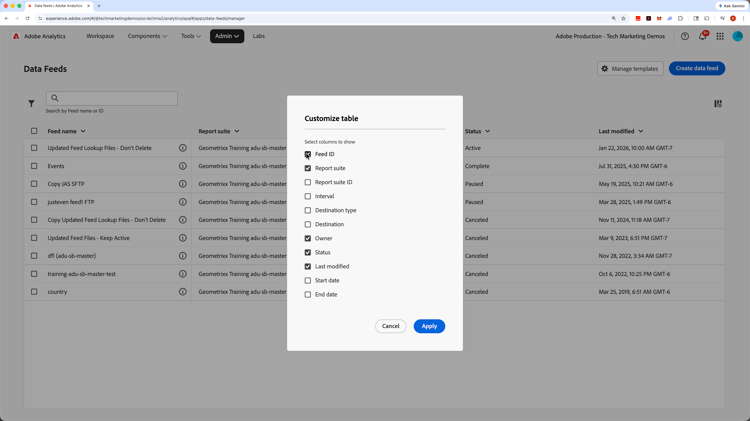Click the gear in Manage templates button
Image resolution: width=750 pixels, height=421 pixels.
click(605, 68)
